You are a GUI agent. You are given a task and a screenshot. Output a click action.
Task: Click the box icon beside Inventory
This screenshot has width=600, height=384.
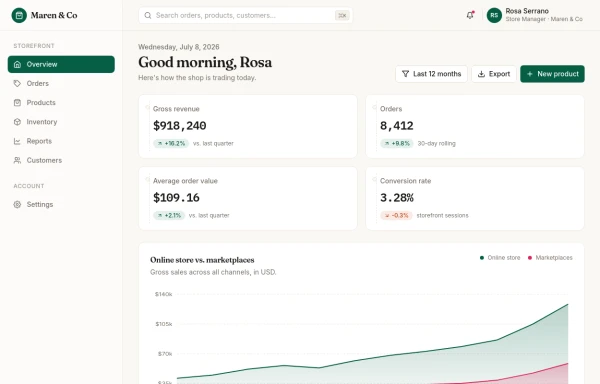(17, 122)
